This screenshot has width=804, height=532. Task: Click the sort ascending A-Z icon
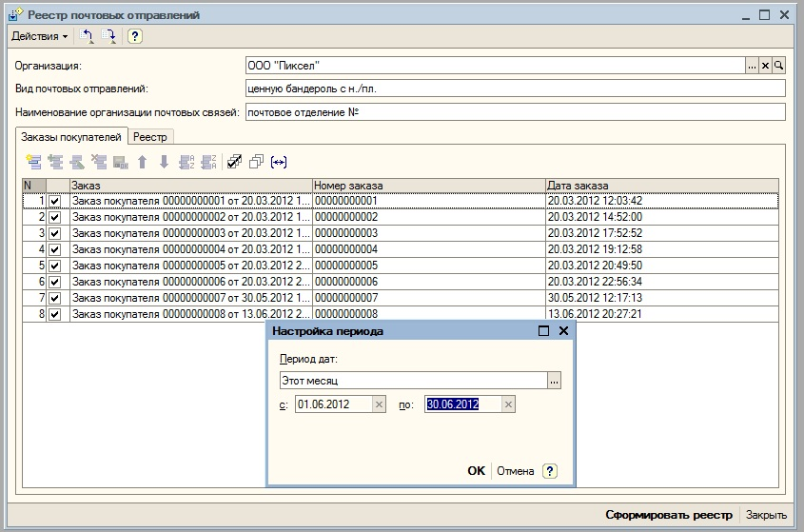[x=186, y=162]
